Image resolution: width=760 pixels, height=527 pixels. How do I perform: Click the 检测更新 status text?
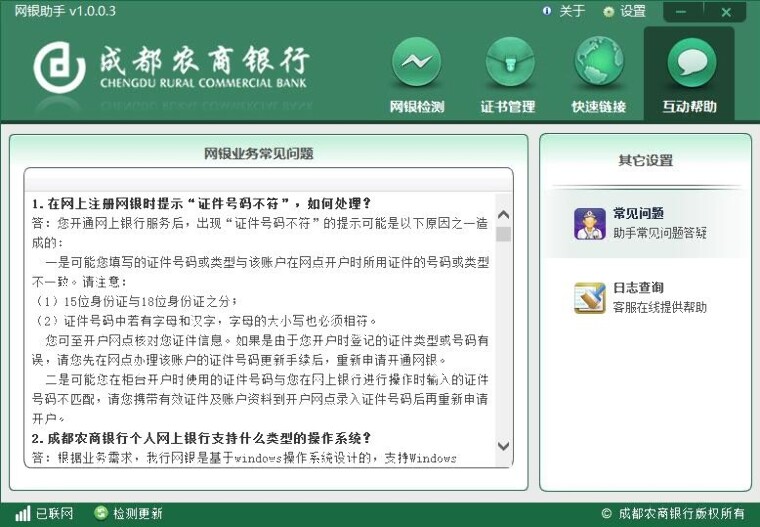click(138, 513)
